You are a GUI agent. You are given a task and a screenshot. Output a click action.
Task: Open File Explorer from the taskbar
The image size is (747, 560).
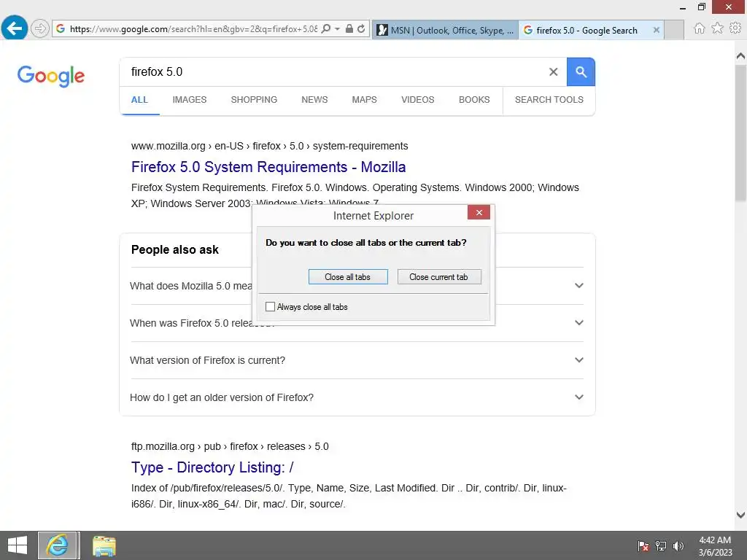point(104,546)
